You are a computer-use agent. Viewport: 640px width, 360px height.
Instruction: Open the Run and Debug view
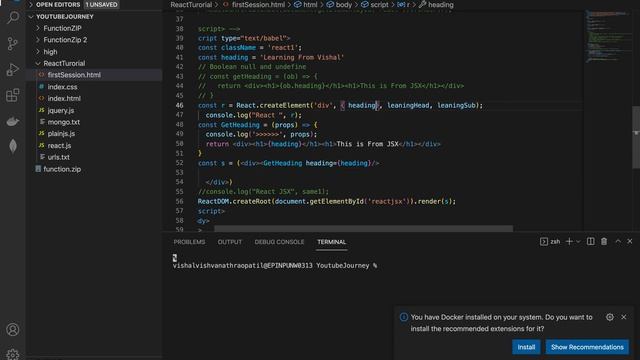pyautogui.click(x=13, y=70)
